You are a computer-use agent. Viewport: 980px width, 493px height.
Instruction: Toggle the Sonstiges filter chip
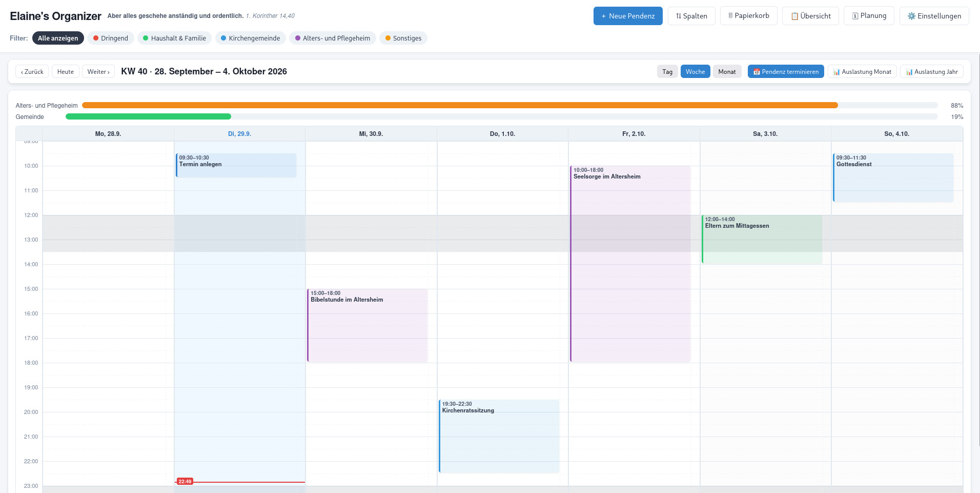403,38
